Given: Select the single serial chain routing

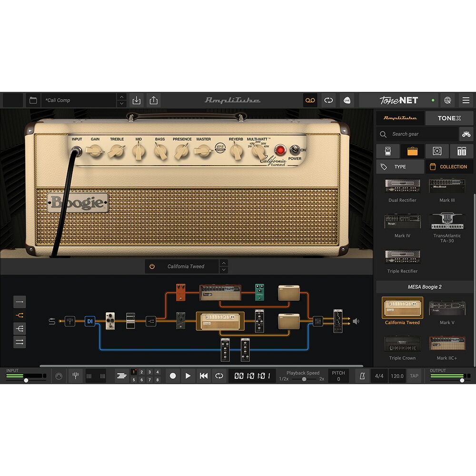Looking at the screenshot, I should [20, 302].
